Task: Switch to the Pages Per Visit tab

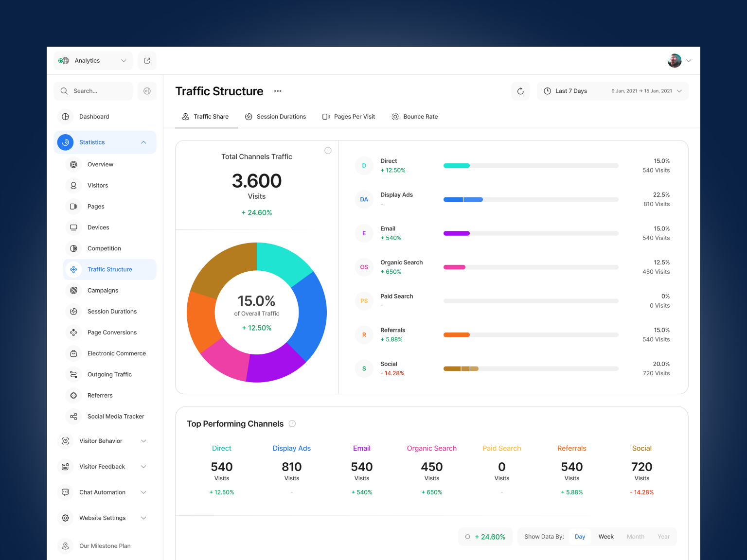Action: [349, 117]
